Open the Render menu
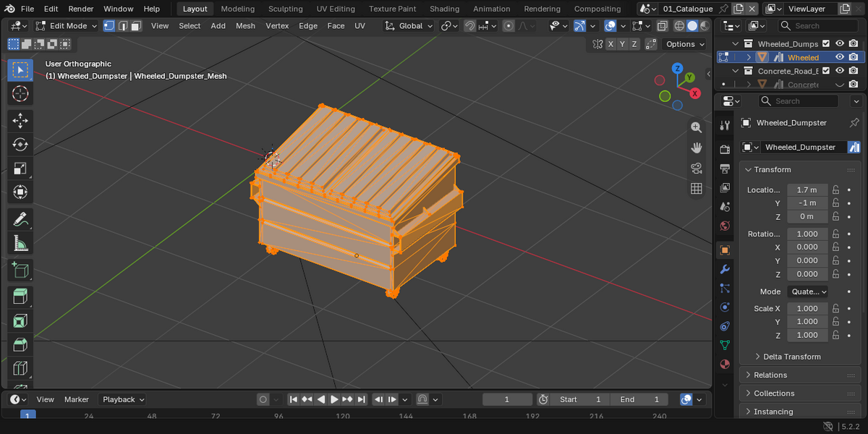The image size is (868, 434). [x=81, y=9]
